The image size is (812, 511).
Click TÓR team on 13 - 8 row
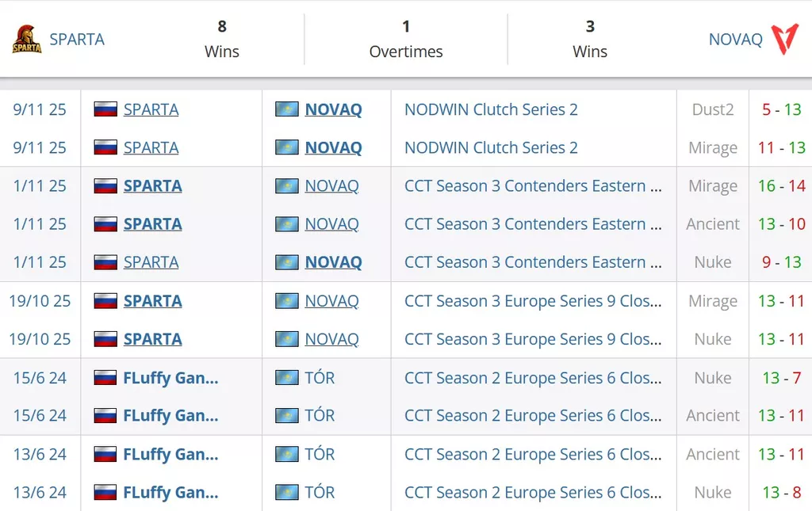pos(320,493)
